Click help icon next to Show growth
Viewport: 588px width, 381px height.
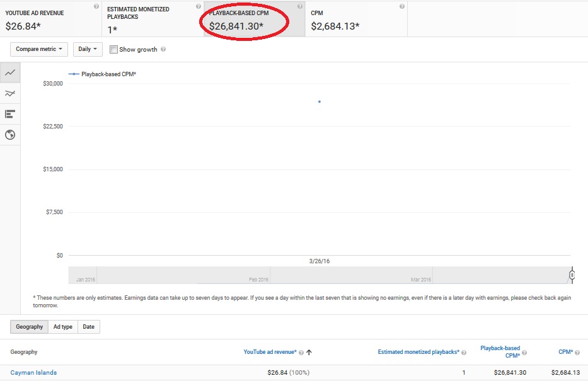point(163,50)
